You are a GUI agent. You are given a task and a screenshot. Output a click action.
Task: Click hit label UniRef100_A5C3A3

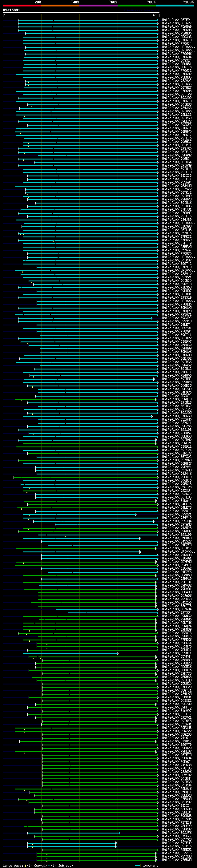pyautogui.click(x=176, y=37)
